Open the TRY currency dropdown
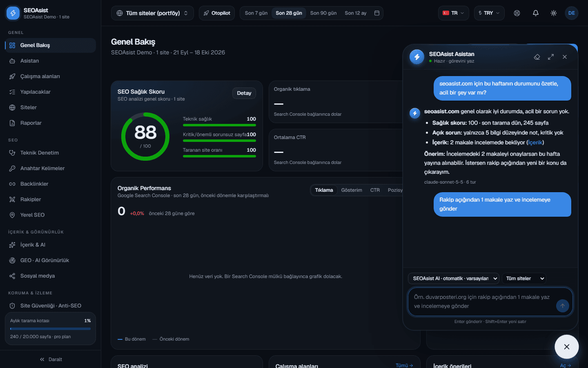Viewport: 588px width, 368px height. pos(489,13)
